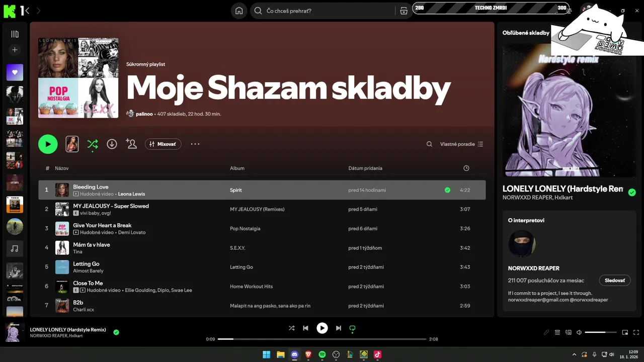Go to Spotify Home via house icon
The width and height of the screenshot is (644, 362).
[239, 11]
